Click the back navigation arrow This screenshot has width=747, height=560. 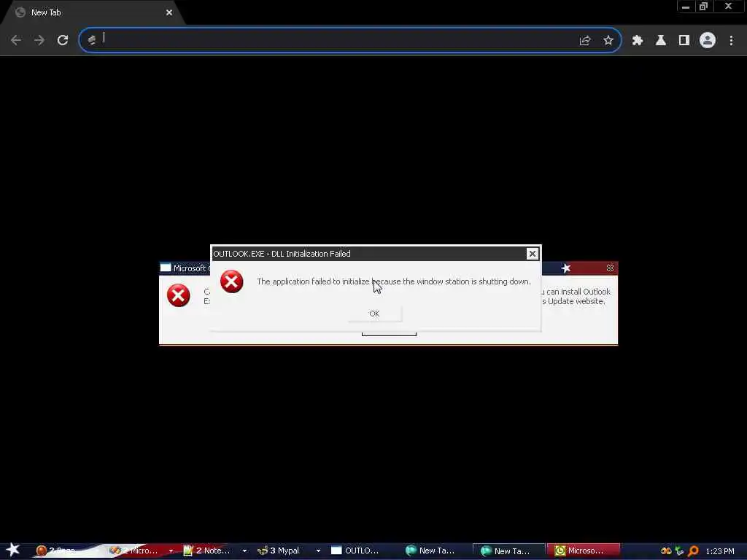(x=16, y=40)
